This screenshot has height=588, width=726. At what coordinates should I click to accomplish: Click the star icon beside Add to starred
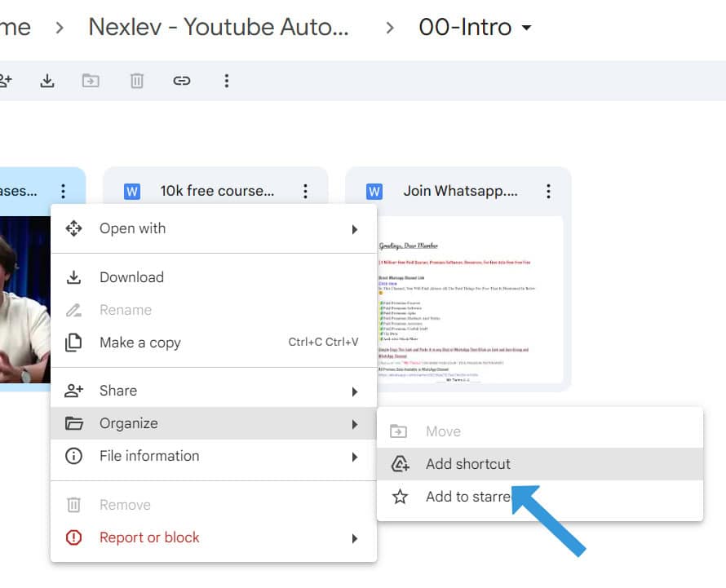400,497
